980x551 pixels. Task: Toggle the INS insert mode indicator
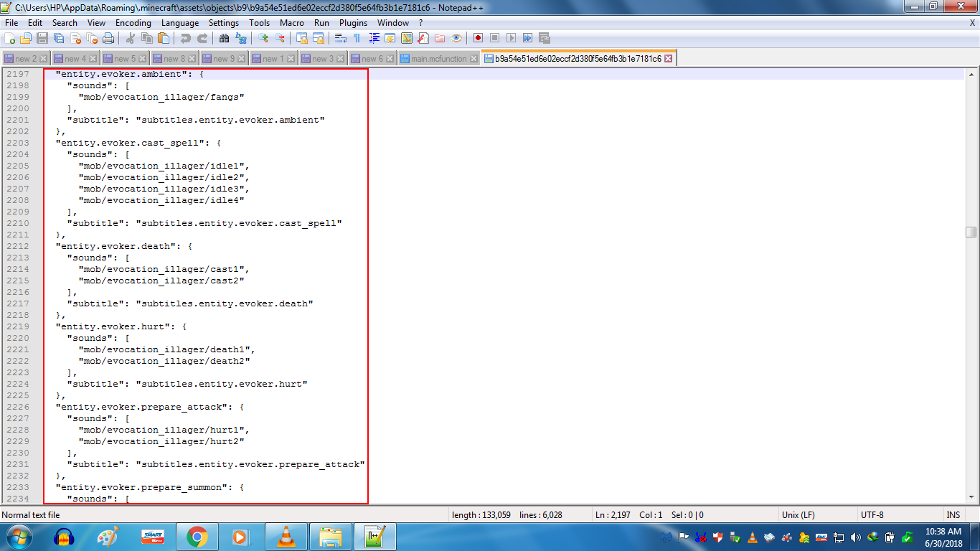tap(953, 514)
